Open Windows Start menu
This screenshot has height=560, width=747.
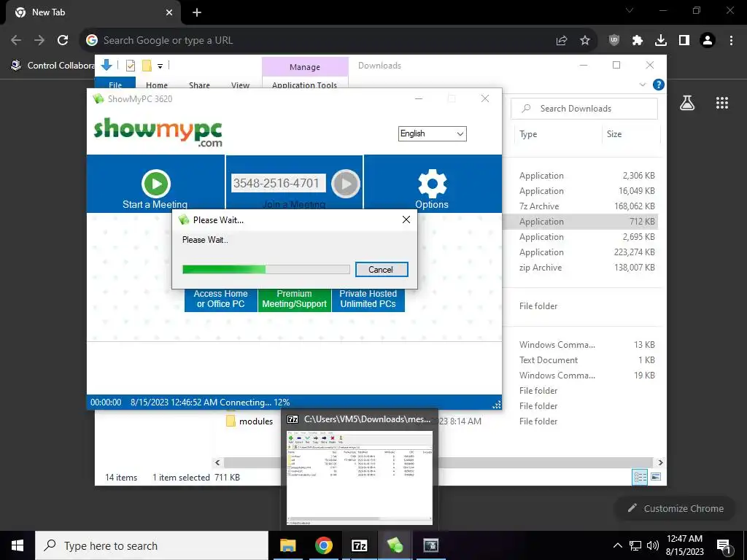[18, 545]
